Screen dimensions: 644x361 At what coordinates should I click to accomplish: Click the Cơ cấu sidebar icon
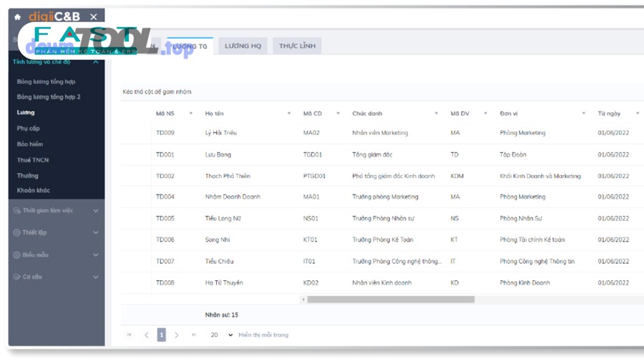(x=17, y=277)
